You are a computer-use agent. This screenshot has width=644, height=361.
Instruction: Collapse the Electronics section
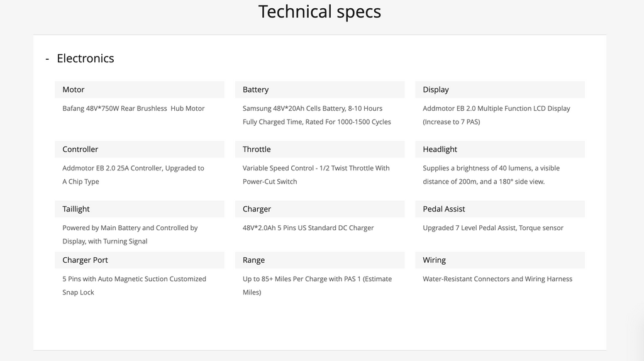[x=48, y=58]
